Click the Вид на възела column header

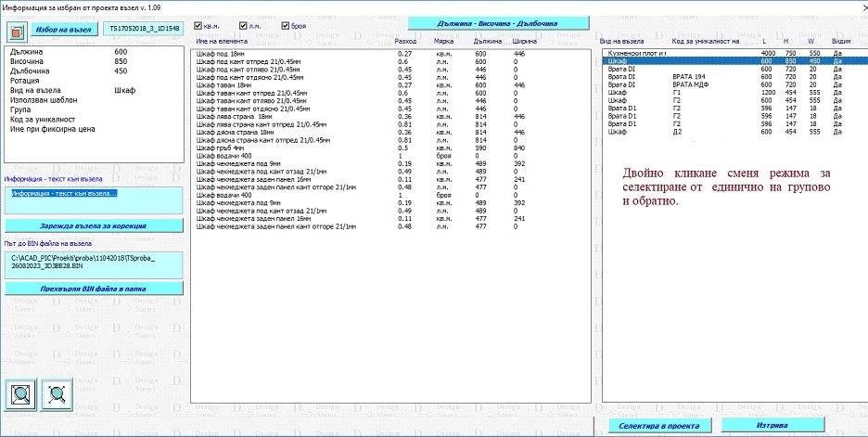pyautogui.click(x=621, y=42)
